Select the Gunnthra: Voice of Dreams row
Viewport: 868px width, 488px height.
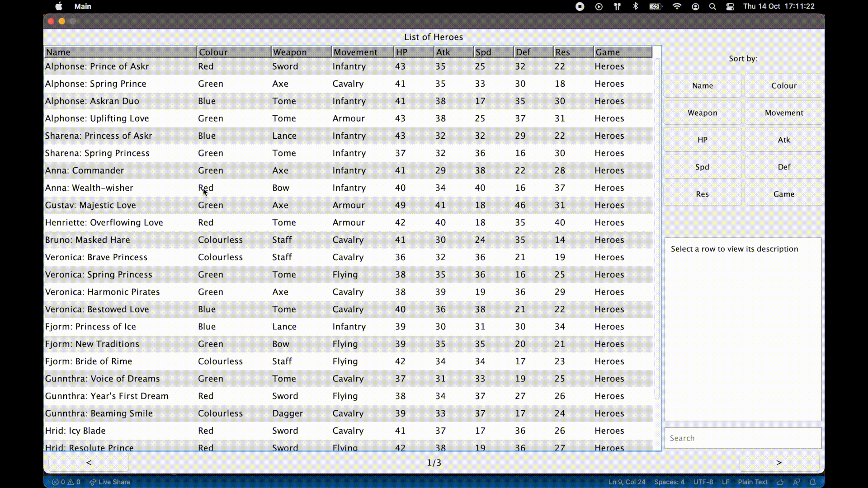tap(349, 379)
